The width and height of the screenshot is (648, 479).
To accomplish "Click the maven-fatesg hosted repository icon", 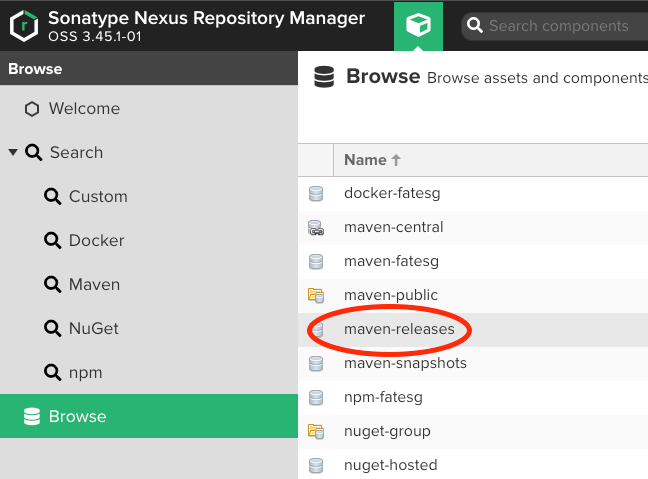I will [316, 262].
